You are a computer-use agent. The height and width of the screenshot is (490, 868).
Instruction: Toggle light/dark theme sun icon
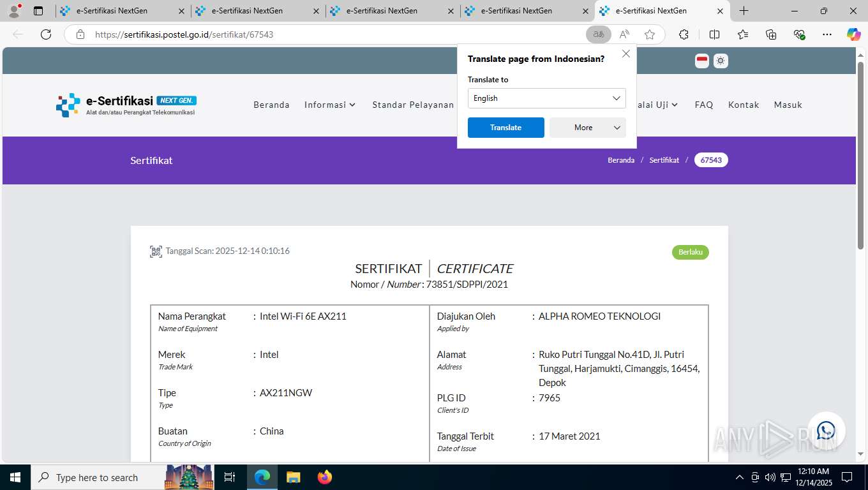pyautogui.click(x=721, y=61)
